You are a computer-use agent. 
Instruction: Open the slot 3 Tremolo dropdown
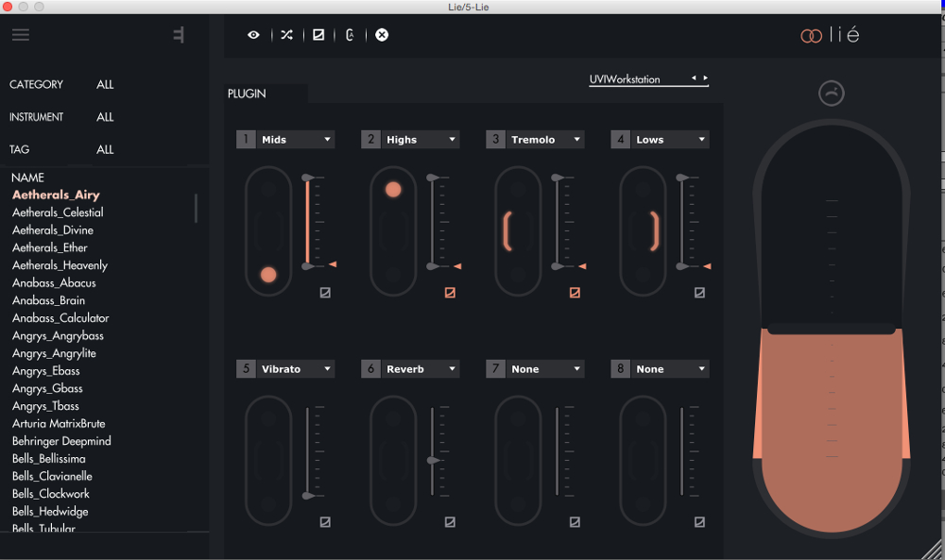pos(545,139)
